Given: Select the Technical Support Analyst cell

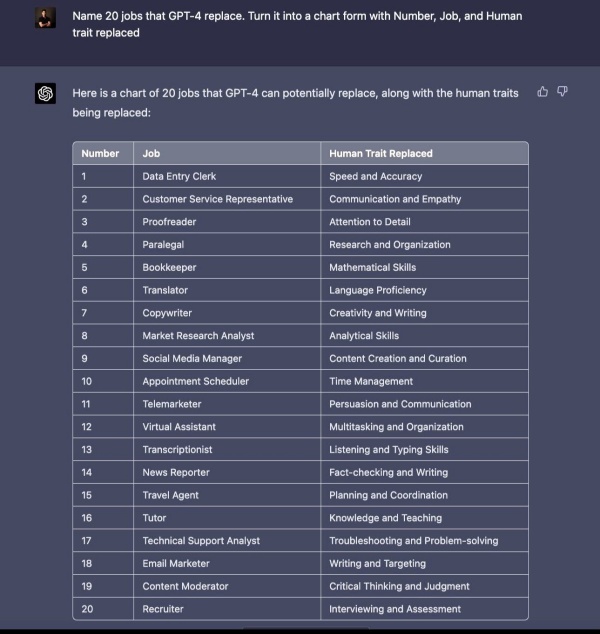Looking at the screenshot, I should click(201, 541).
